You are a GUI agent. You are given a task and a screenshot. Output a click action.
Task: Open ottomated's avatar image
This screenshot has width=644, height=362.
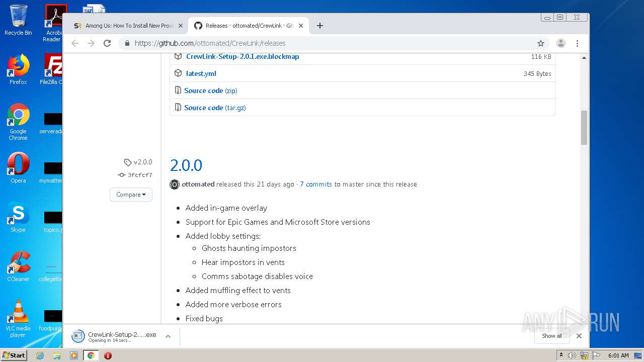coord(175,185)
